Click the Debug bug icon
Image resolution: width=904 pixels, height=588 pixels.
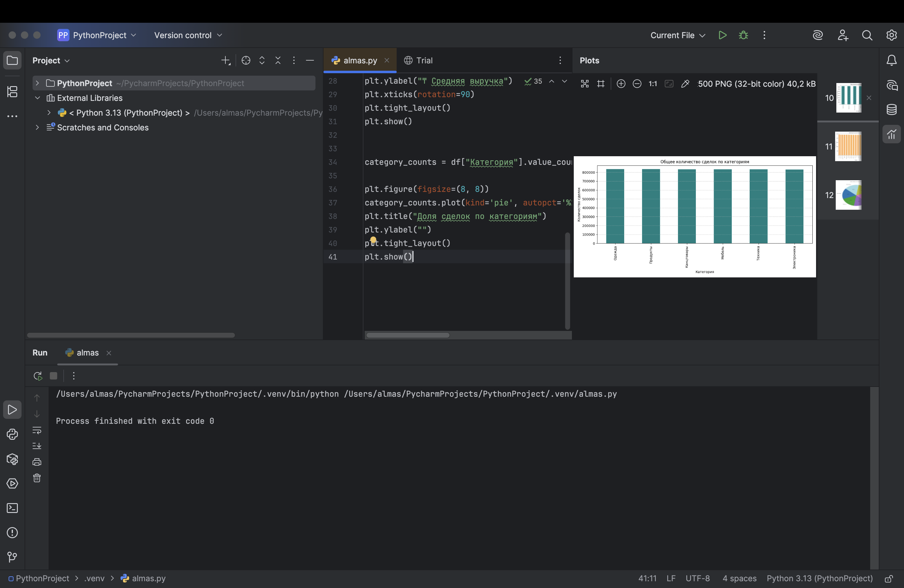(x=743, y=35)
